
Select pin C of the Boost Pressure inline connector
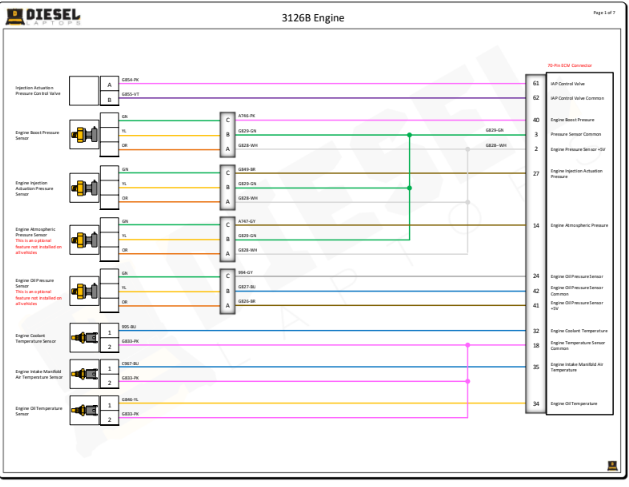(x=228, y=120)
